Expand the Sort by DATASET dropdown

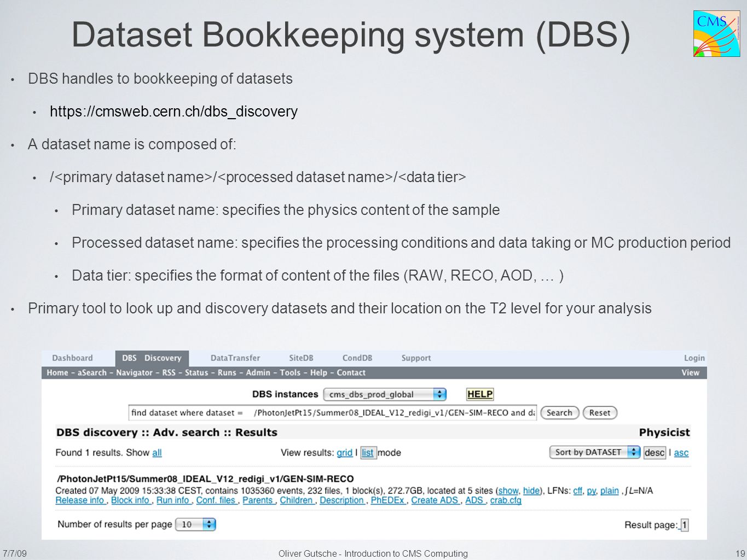pos(594,452)
